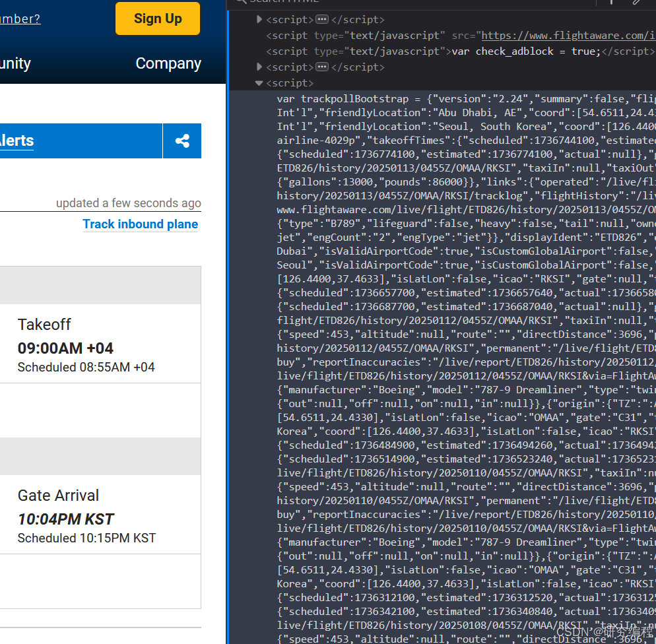Open the flightaware.com script src URL

(x=569, y=36)
